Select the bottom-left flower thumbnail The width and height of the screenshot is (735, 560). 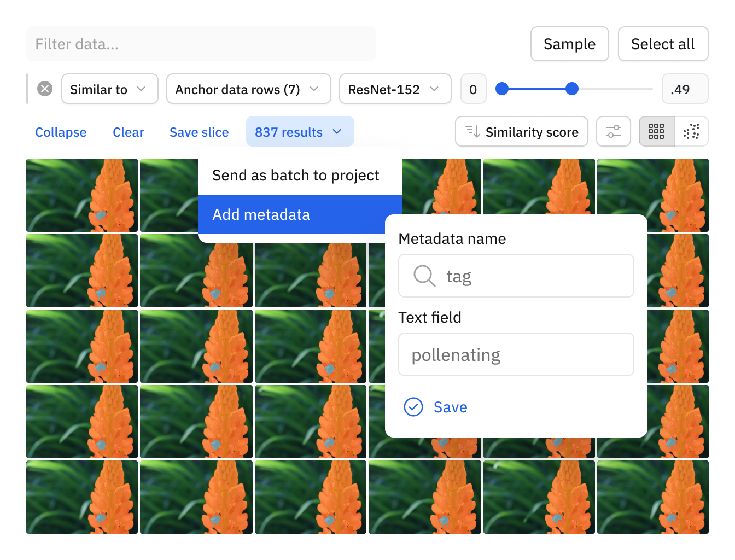tap(82, 497)
